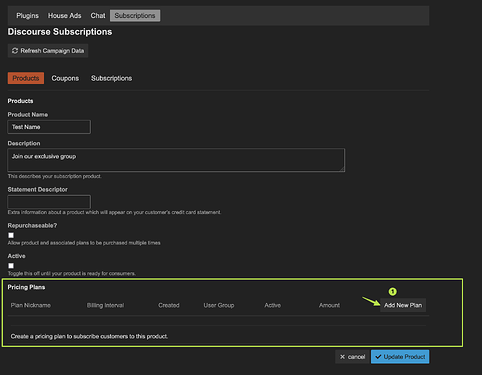The image size is (482, 375).
Task: Focus the Statement Descriptor input
Action: [x=49, y=202]
